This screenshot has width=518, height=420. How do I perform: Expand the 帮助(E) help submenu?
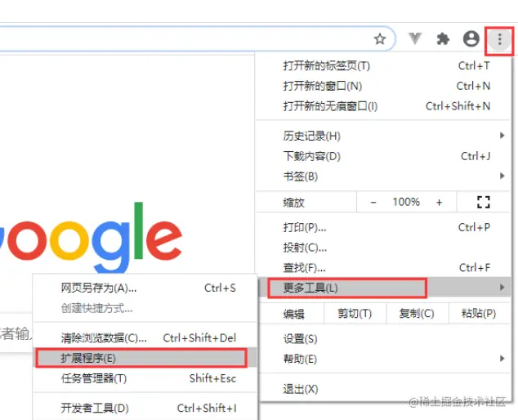tap(385, 359)
